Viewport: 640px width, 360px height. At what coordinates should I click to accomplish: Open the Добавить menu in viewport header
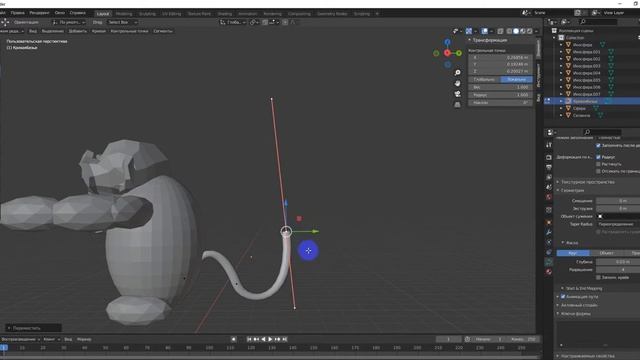(78, 31)
